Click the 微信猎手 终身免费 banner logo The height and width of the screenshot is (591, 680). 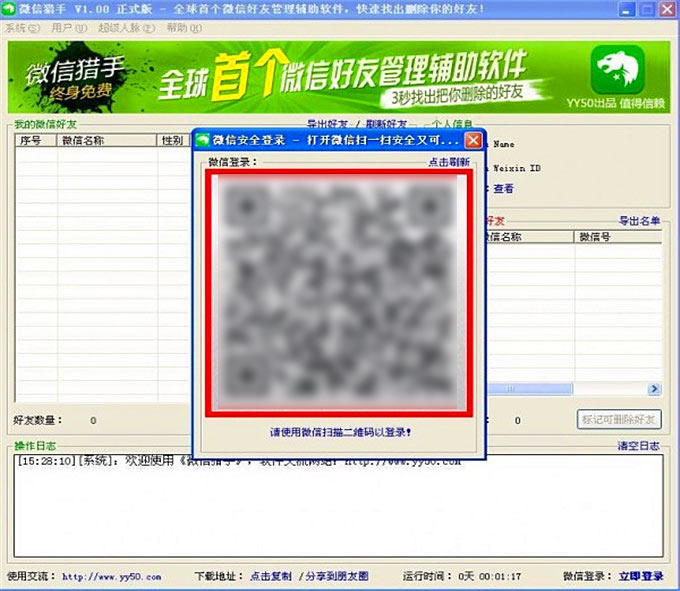pyautogui.click(x=76, y=77)
